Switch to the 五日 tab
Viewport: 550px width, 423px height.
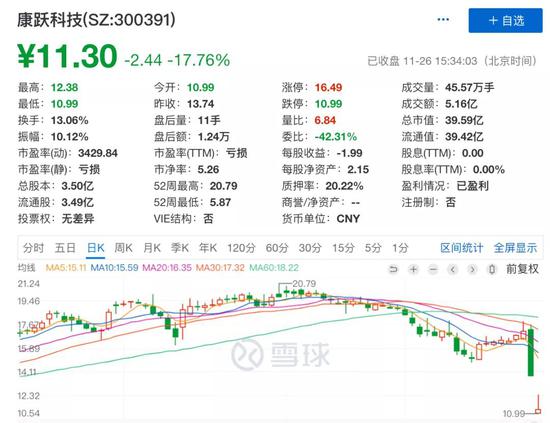[x=65, y=248]
